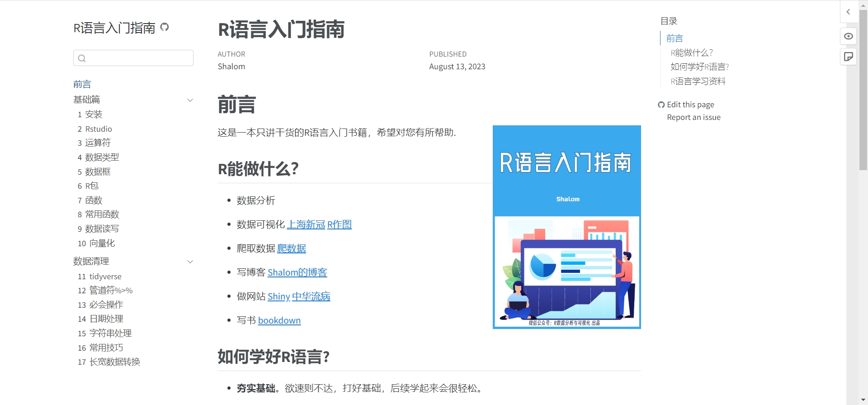Select the 基础篇 section title
868x405 pixels.
pos(87,100)
